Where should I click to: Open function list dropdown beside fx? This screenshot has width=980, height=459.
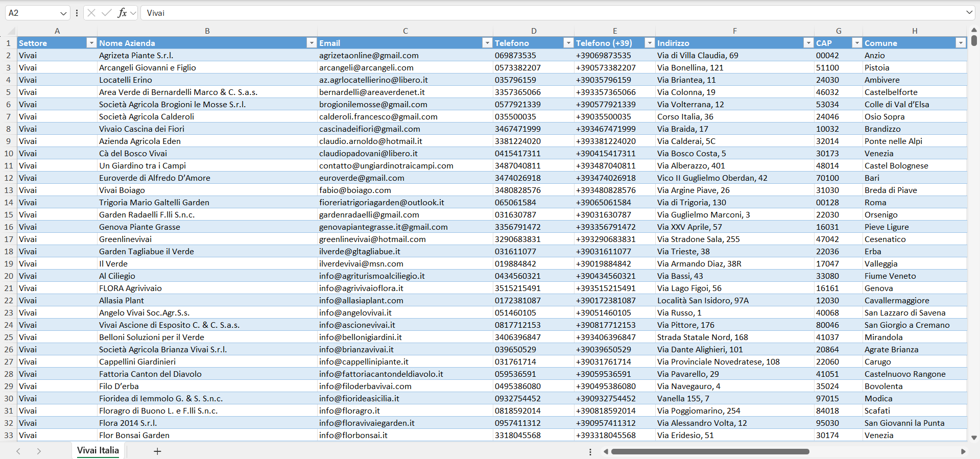133,13
